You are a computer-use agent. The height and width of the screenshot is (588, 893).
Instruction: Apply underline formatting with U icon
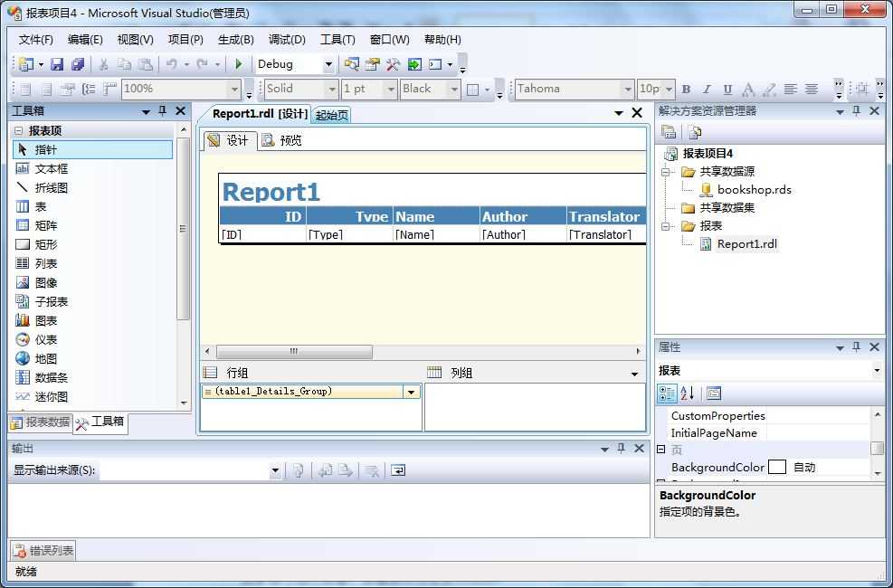pos(727,89)
